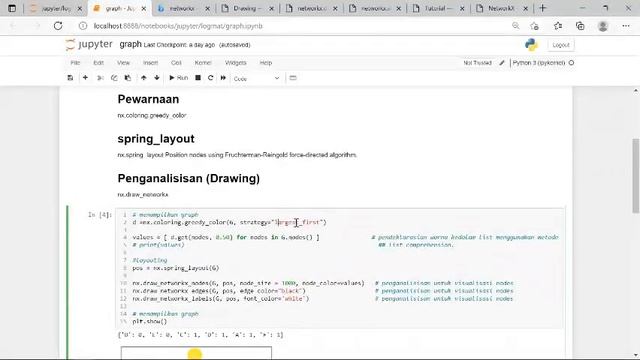The image size is (640, 360).
Task: Open the Collections icon
Action: click(x=580, y=26)
